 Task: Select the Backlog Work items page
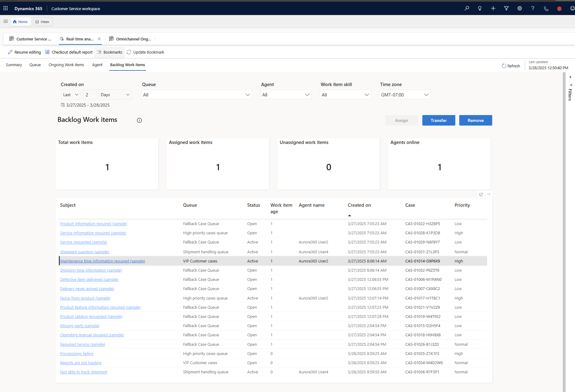(x=128, y=65)
